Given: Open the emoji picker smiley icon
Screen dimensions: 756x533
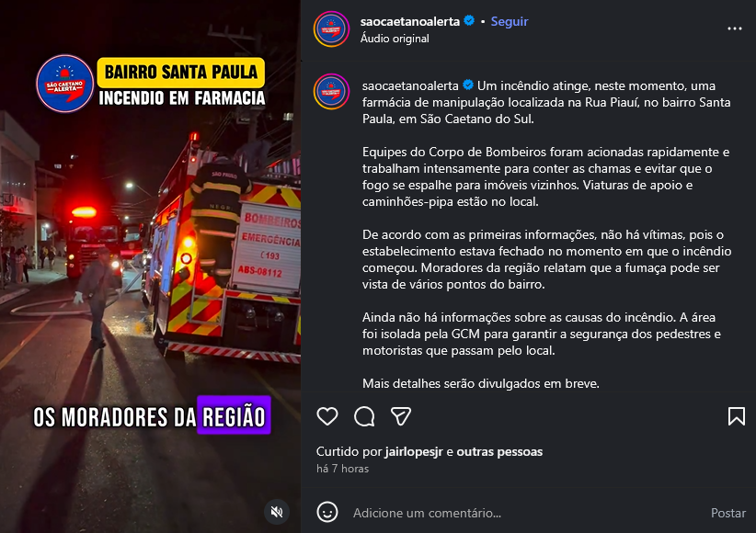Looking at the screenshot, I should [327, 512].
